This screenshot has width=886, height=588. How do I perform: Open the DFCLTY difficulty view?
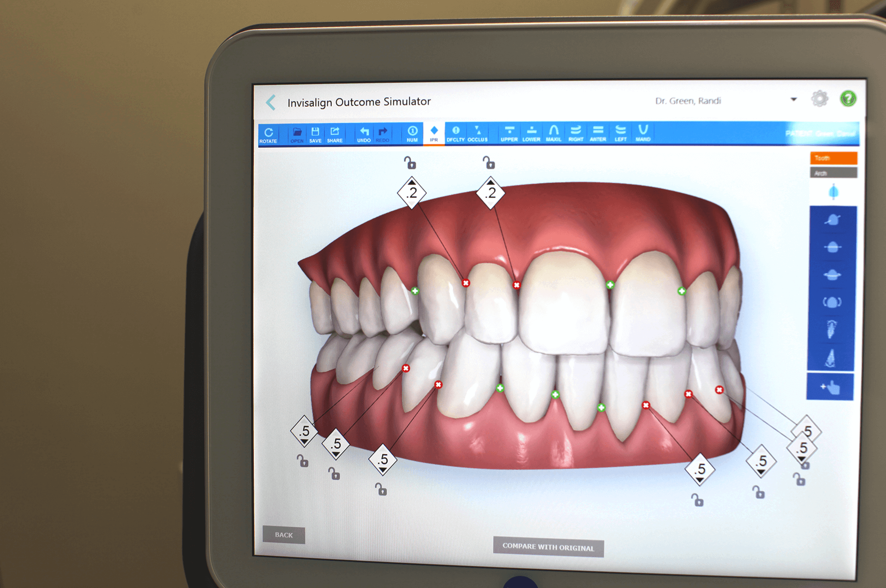[x=455, y=134]
